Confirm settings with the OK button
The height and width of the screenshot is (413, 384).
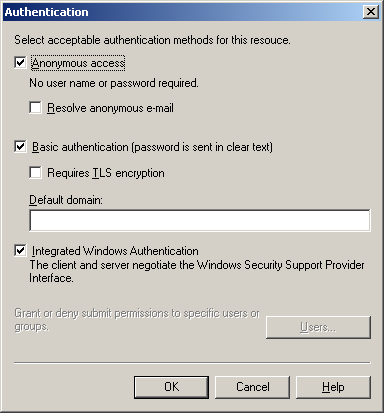171,387
